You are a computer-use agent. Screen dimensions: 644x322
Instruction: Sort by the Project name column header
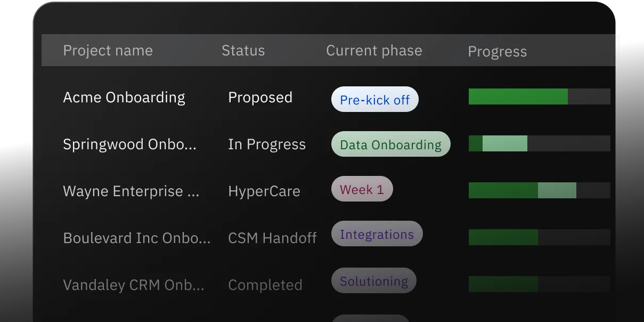coord(108,50)
